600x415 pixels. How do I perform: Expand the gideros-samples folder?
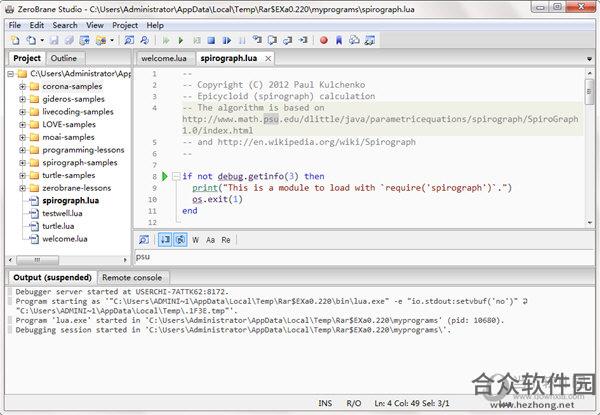pos(23,99)
